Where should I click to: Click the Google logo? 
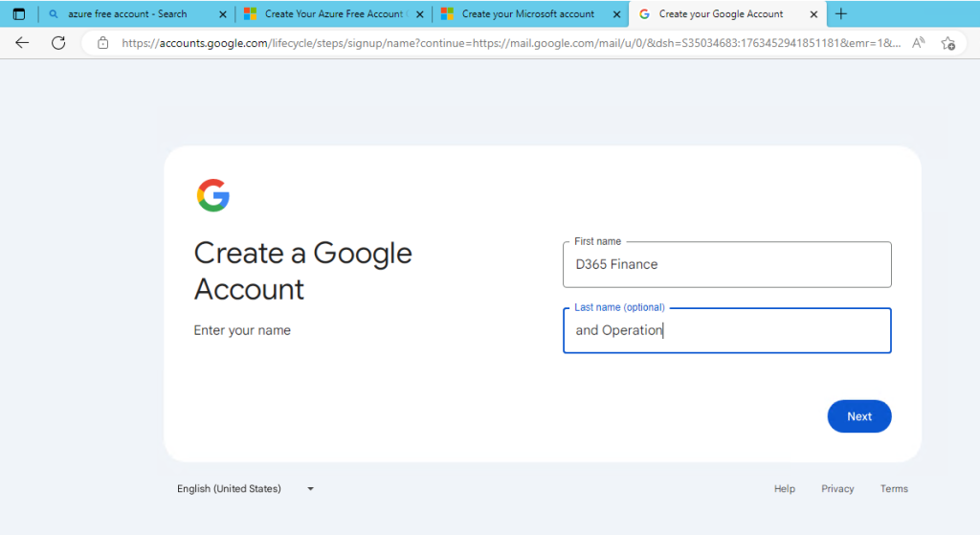tap(213, 195)
